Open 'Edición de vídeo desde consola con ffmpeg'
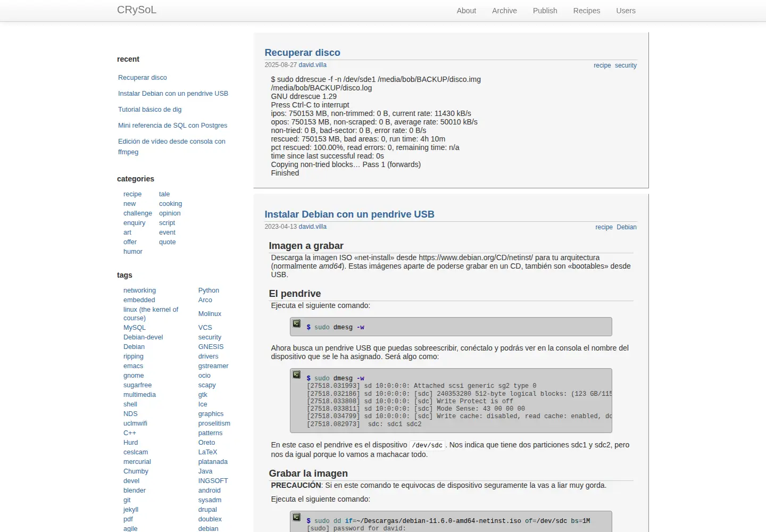 [172, 147]
